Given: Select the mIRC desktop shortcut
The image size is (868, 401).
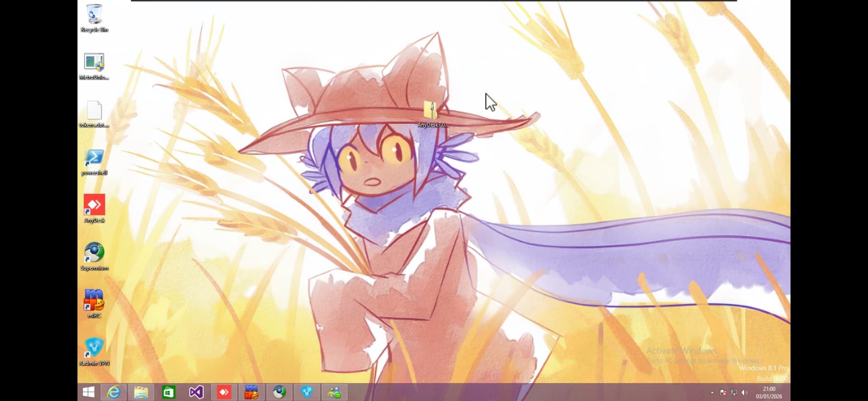Looking at the screenshot, I should point(94,302).
